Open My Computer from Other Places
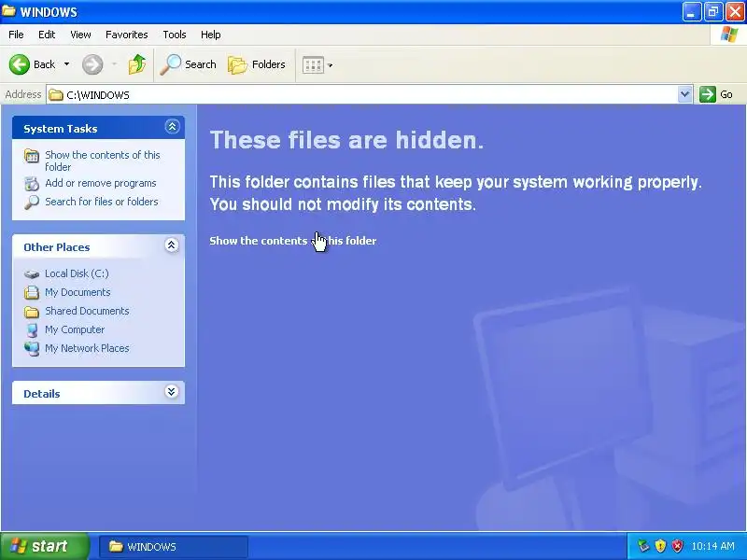 75,329
